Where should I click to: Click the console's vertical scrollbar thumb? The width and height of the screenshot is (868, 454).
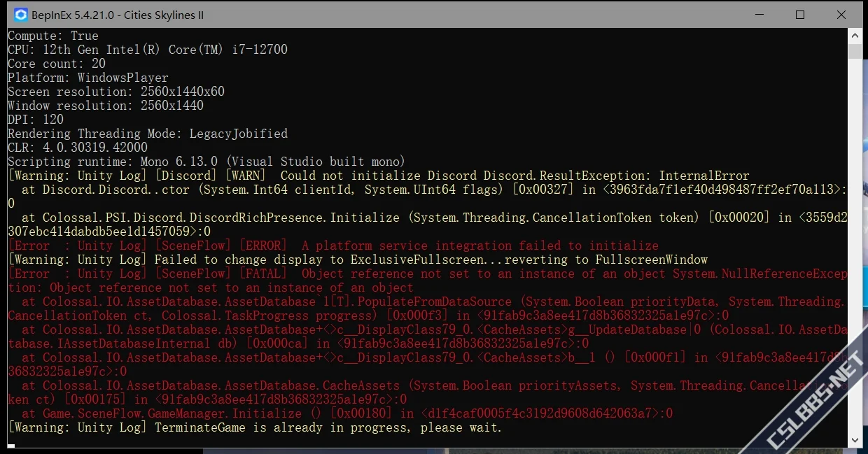[855, 52]
